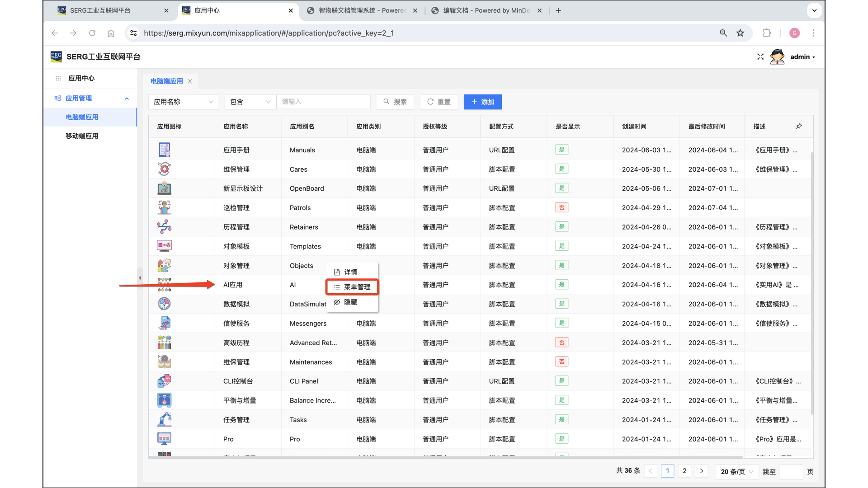This screenshot has height=488, width=868.
Task: Click 是 display tag for 应用手册
Action: pyautogui.click(x=561, y=150)
